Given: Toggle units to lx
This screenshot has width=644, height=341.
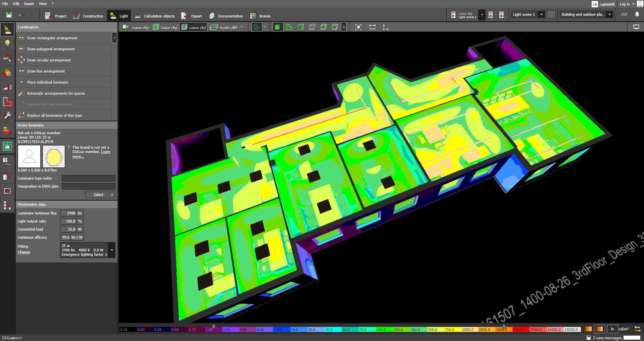Looking at the screenshot, I should pos(612,329).
